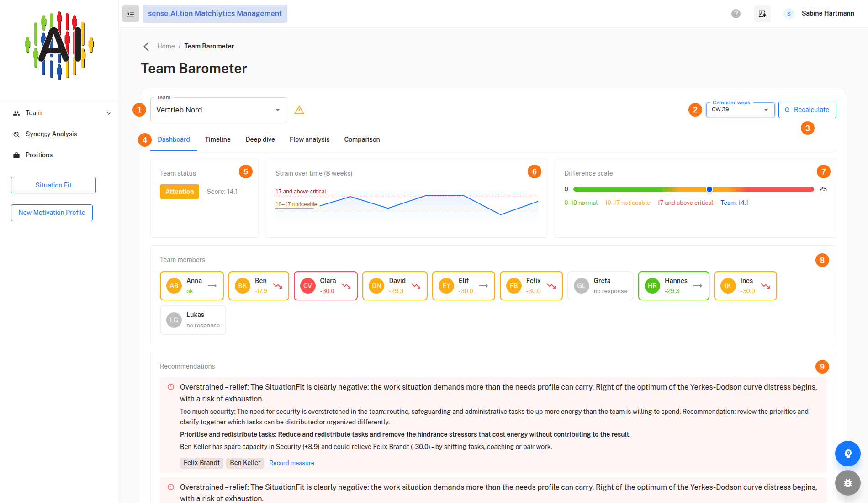Expand the Team sidebar menu

click(59, 113)
